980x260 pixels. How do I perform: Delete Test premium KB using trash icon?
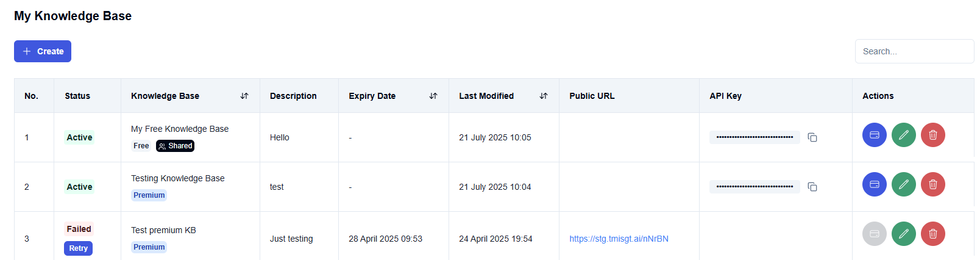coord(932,234)
